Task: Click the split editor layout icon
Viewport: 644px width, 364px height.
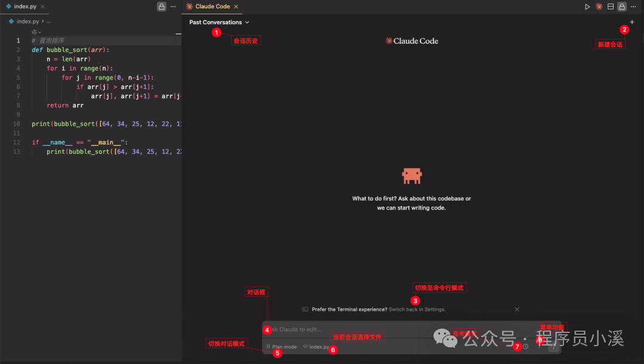Action: click(611, 7)
